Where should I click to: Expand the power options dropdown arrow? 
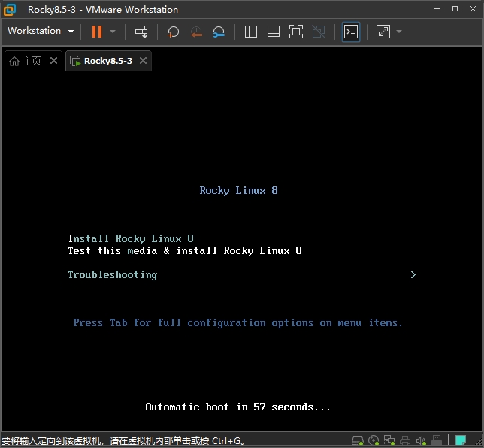coord(113,31)
